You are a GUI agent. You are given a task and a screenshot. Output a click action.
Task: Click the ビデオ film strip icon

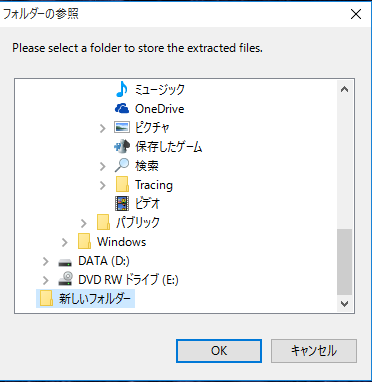(x=122, y=203)
